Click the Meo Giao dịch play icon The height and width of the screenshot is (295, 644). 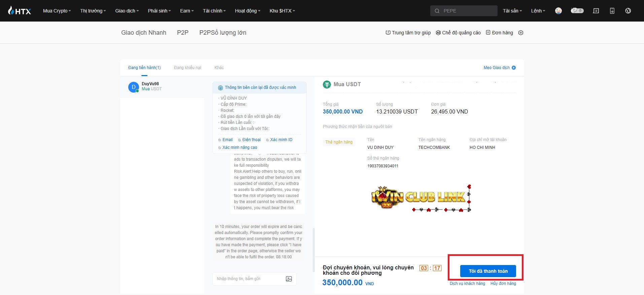514,68
